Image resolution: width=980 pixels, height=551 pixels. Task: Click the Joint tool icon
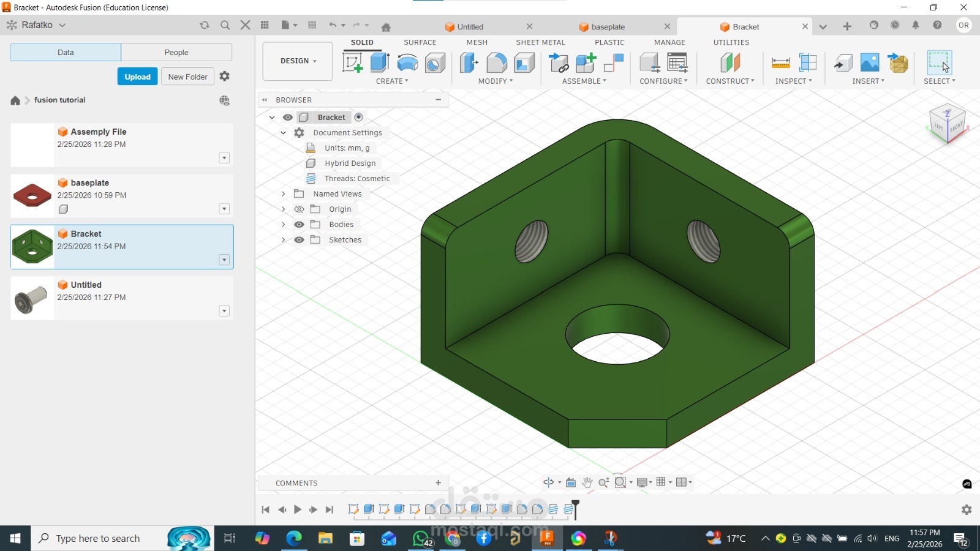(x=614, y=62)
